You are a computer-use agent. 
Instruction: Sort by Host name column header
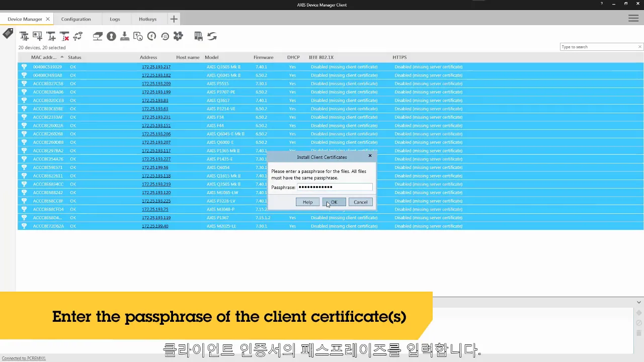188,57
